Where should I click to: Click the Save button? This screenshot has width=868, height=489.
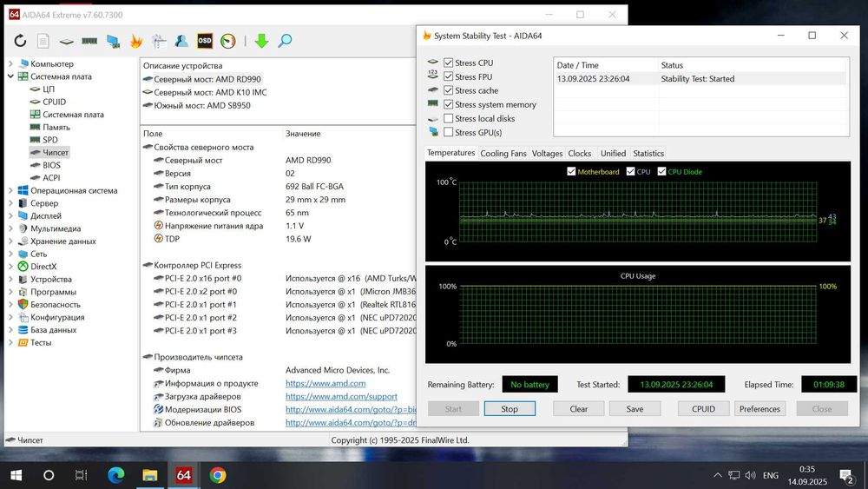pyautogui.click(x=635, y=409)
